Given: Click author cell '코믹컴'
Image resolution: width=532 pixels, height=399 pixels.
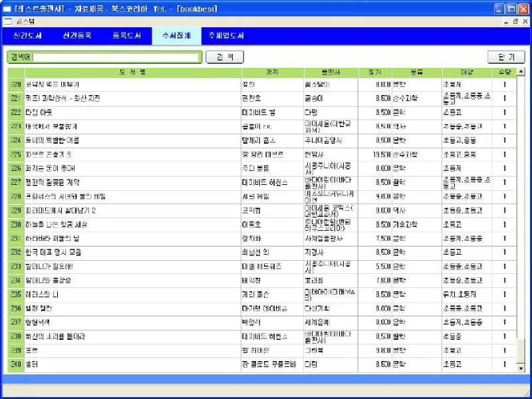Looking at the screenshot, I should pyautogui.click(x=273, y=211).
